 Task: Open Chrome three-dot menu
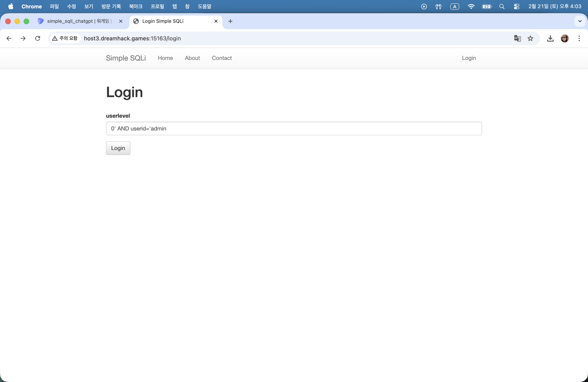[x=579, y=38]
